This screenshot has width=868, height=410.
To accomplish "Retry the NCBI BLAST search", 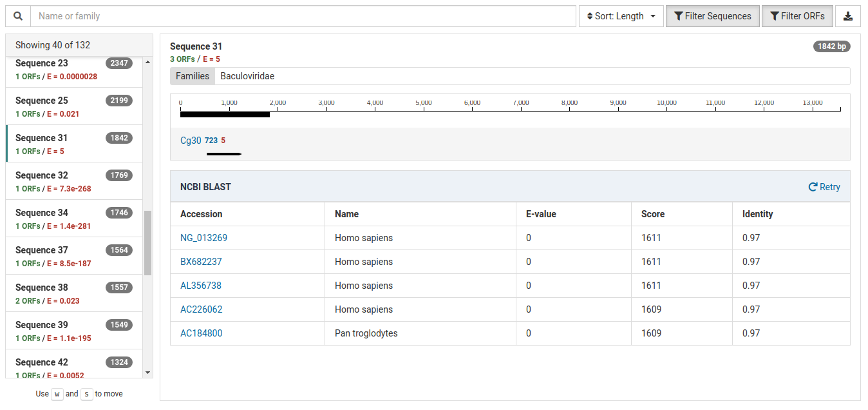I will [824, 187].
